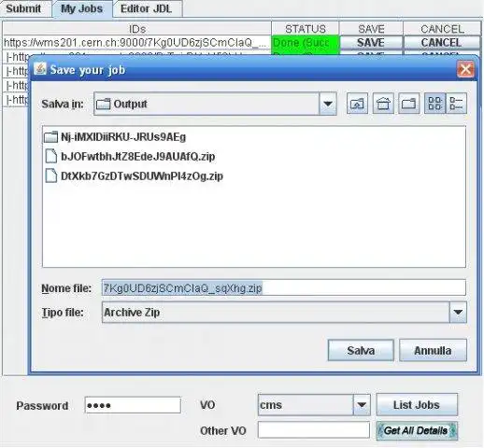Expand the Salva in folder dropdown
Image resolution: width=484 pixels, height=448 pixels.
[x=328, y=104]
